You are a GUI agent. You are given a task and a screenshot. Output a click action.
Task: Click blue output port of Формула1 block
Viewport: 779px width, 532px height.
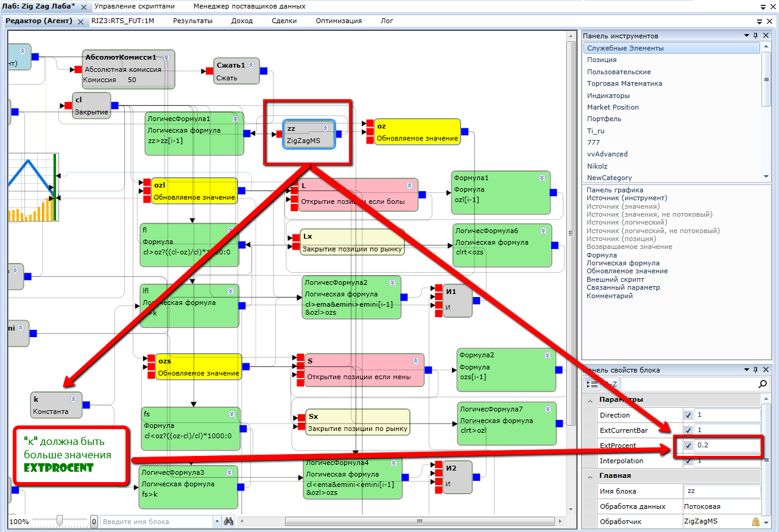pos(554,192)
